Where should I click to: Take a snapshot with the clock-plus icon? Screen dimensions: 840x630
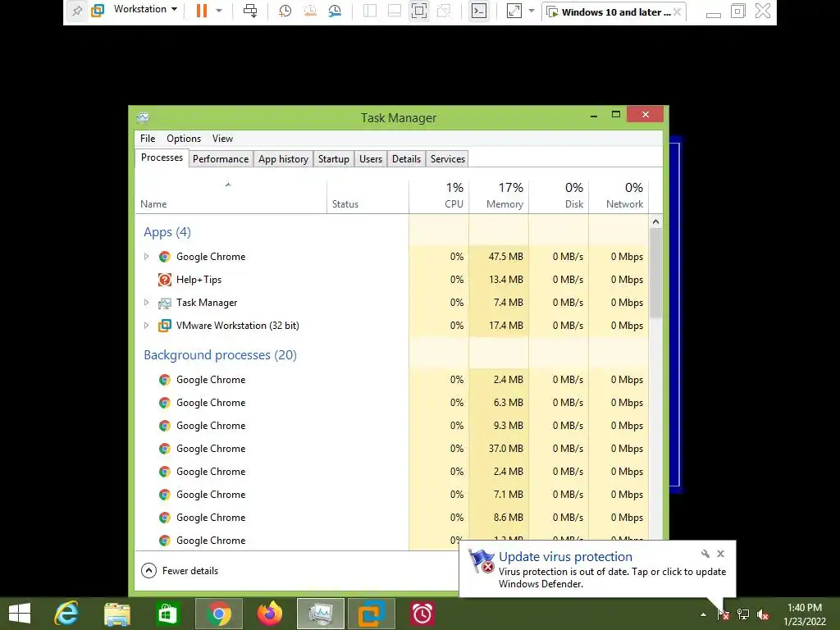[x=285, y=11]
